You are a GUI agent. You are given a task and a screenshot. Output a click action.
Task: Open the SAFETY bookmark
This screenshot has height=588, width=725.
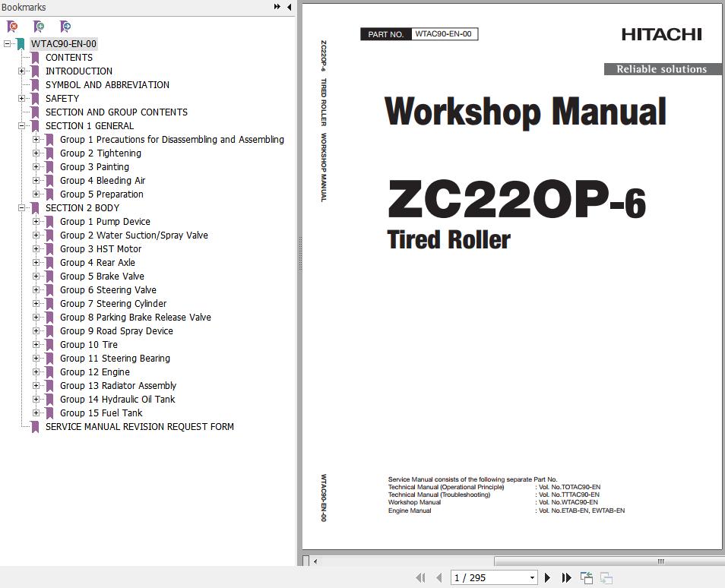tap(62, 99)
